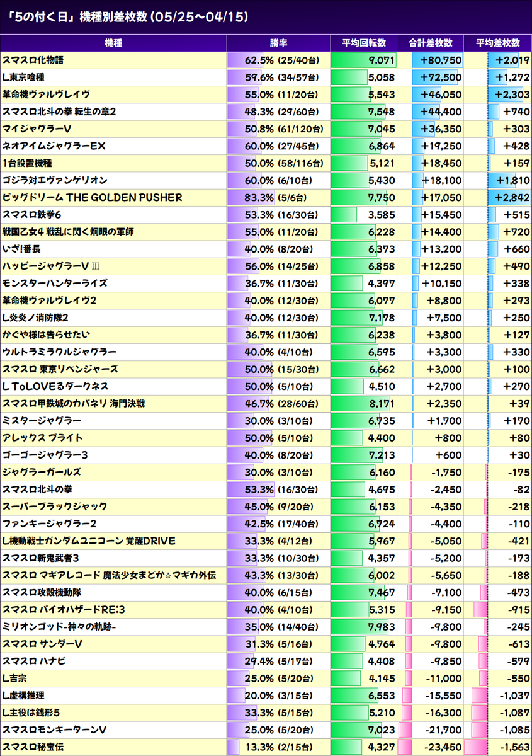Select the スマスロ ハナビ machine name
The width and height of the screenshot is (532, 756).
click(x=34, y=661)
